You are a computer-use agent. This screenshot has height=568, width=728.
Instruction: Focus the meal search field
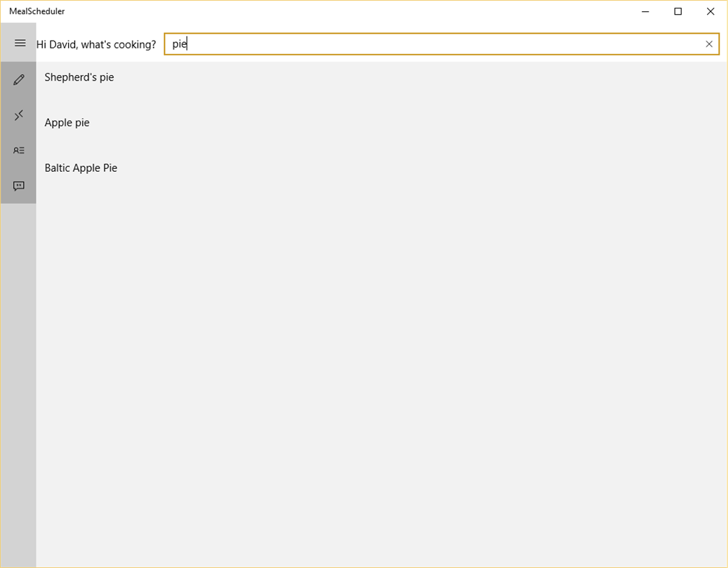[x=435, y=44]
